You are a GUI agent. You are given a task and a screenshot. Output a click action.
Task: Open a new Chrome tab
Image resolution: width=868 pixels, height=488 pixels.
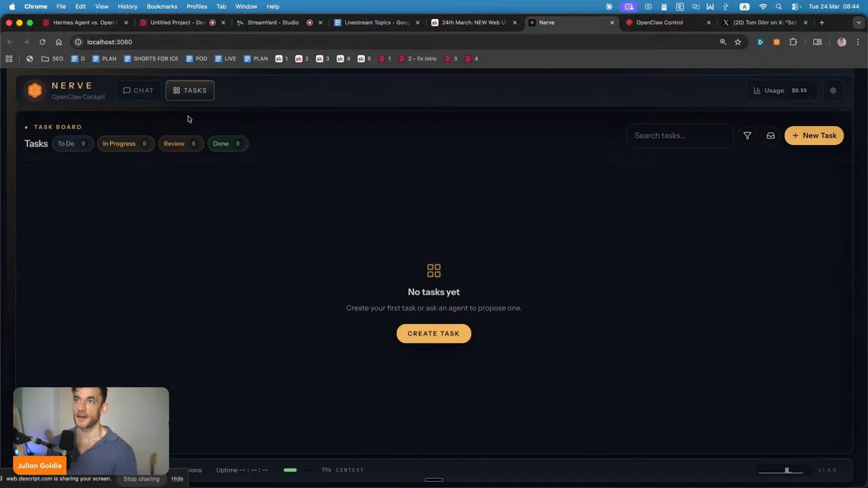point(821,22)
